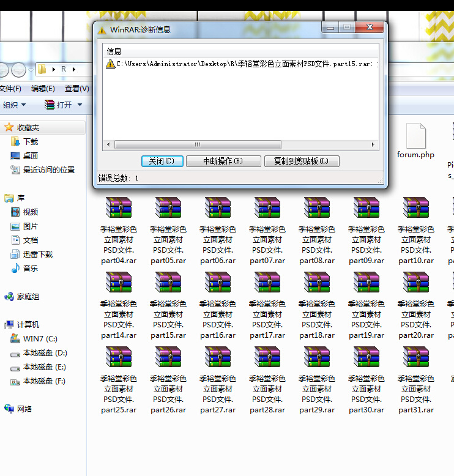Screen dimensions: 454x476
Task: Open 迅雷下载 in the library list
Action: point(38,255)
